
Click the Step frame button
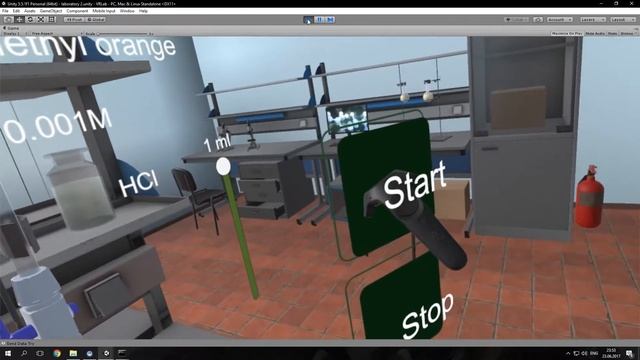(x=331, y=20)
